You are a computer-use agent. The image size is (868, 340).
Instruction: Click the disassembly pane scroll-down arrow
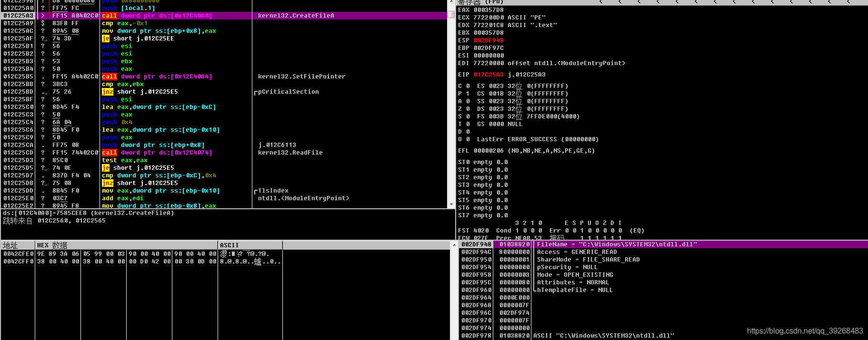point(451,204)
